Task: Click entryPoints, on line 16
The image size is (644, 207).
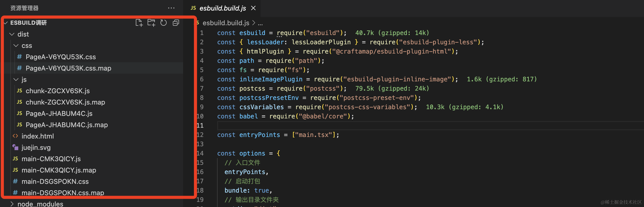Action: coord(246,172)
